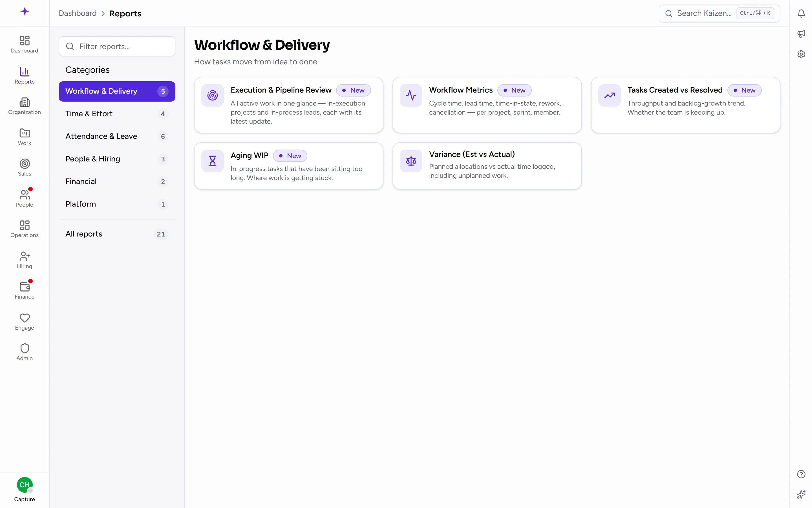Click 'How tasks move from idea to done' subtitle

[x=255, y=62]
